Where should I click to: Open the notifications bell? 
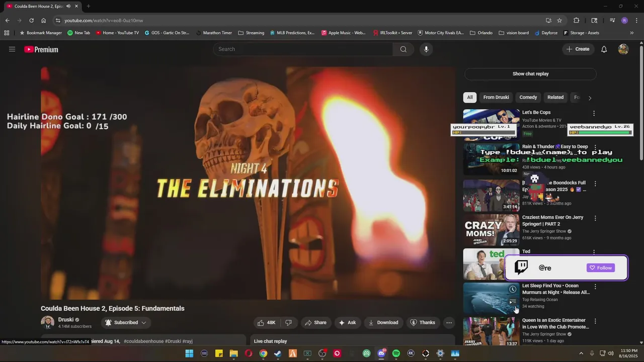pos(604,49)
